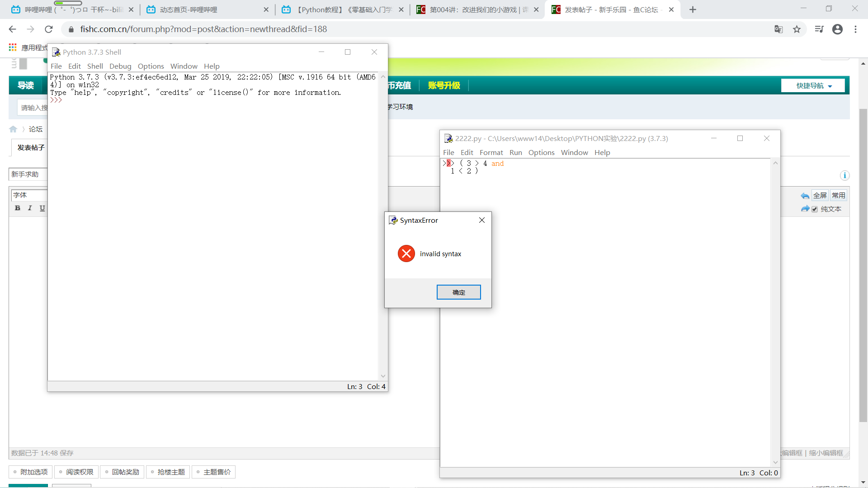Click the 2222.py editor scroll down arrow
This screenshot has width=868, height=488.
(x=775, y=462)
